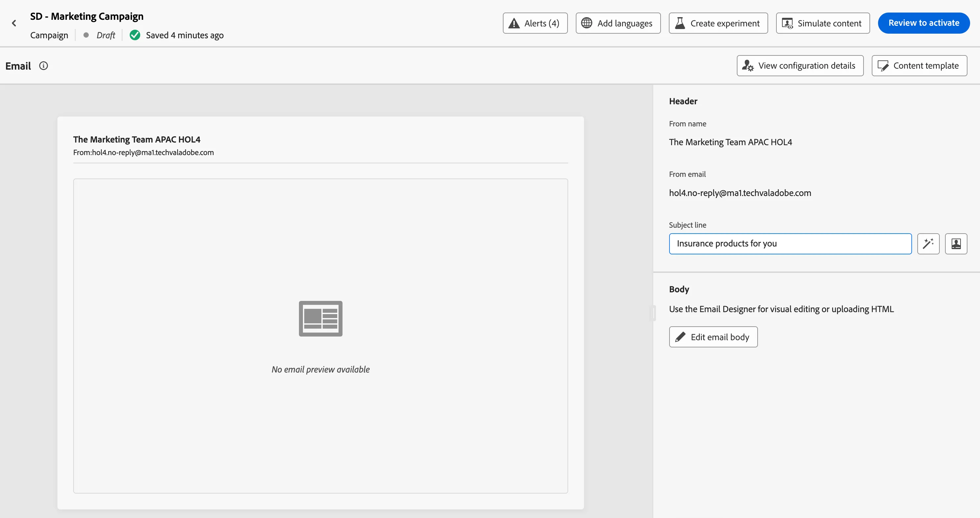Image resolution: width=980 pixels, height=518 pixels.
Task: Click the 'SD - Marketing Campaign' title
Action: click(x=87, y=16)
